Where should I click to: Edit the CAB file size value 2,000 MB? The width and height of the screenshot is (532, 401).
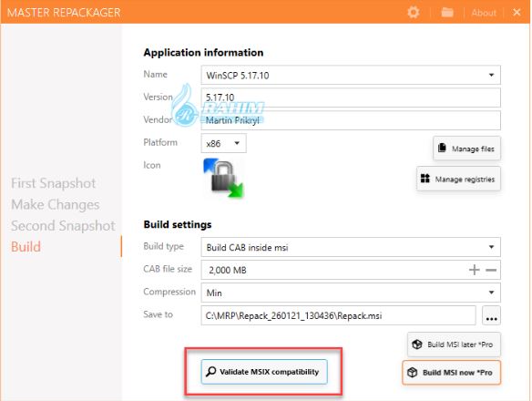[x=333, y=270]
